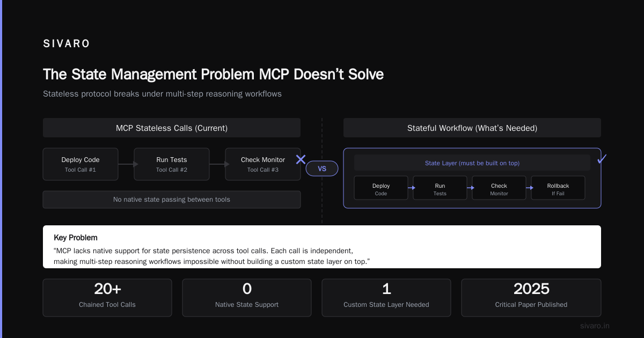
Task: Open the sivaro.in link
Action: (x=595, y=326)
